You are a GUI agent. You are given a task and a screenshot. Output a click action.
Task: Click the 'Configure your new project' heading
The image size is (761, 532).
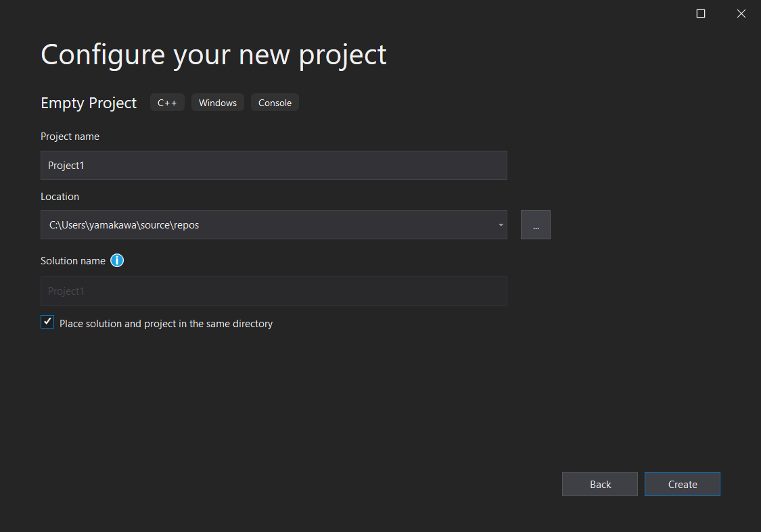(x=214, y=55)
